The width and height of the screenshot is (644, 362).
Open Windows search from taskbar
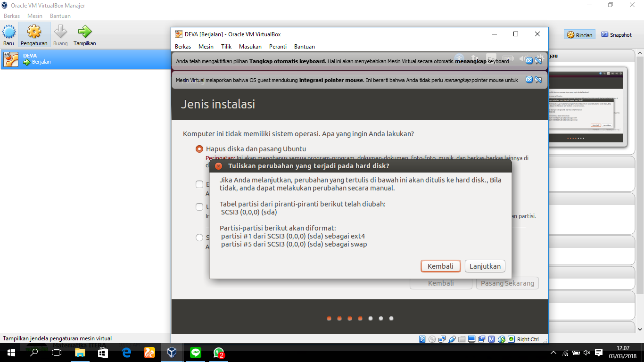pos(34,353)
